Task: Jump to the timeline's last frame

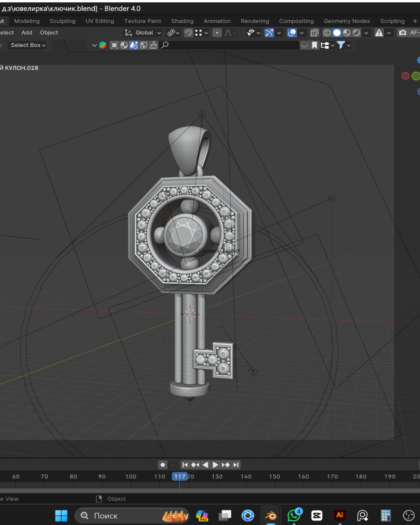Action: click(236, 465)
